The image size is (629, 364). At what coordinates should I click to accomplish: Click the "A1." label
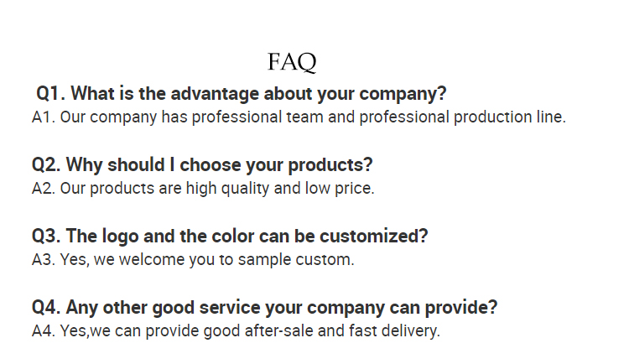pyautogui.click(x=44, y=117)
